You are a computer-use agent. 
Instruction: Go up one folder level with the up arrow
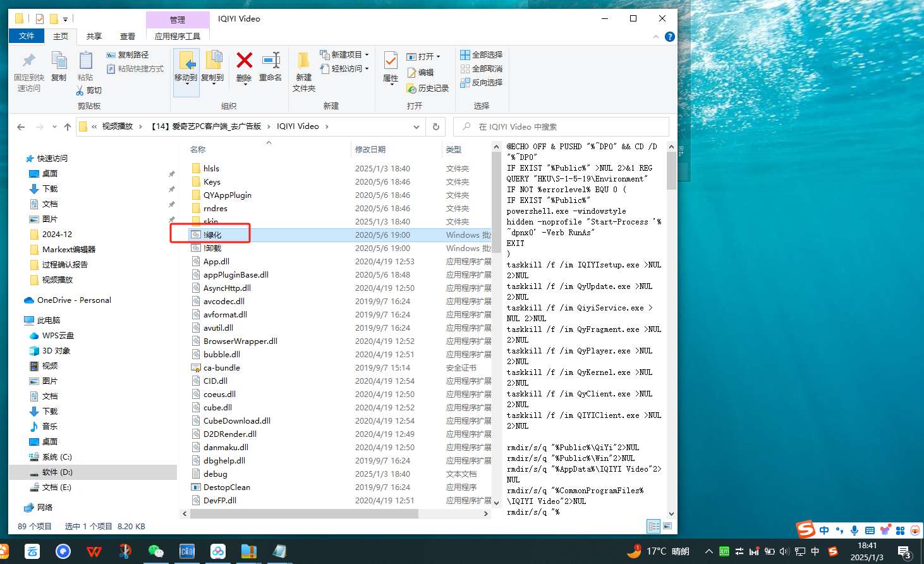click(x=68, y=127)
